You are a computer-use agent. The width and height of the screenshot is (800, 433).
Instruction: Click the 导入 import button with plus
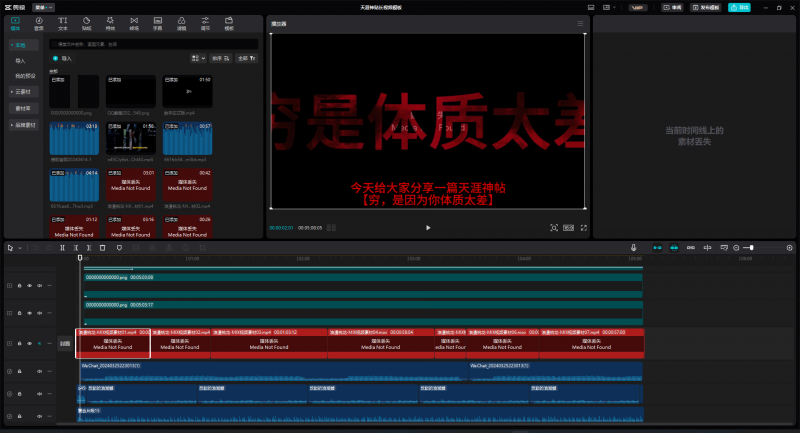pos(63,59)
